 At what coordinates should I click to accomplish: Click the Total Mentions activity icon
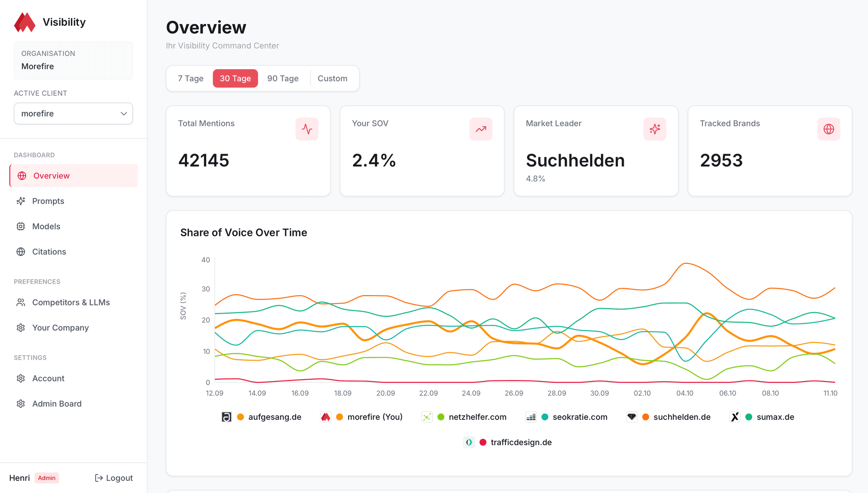307,129
